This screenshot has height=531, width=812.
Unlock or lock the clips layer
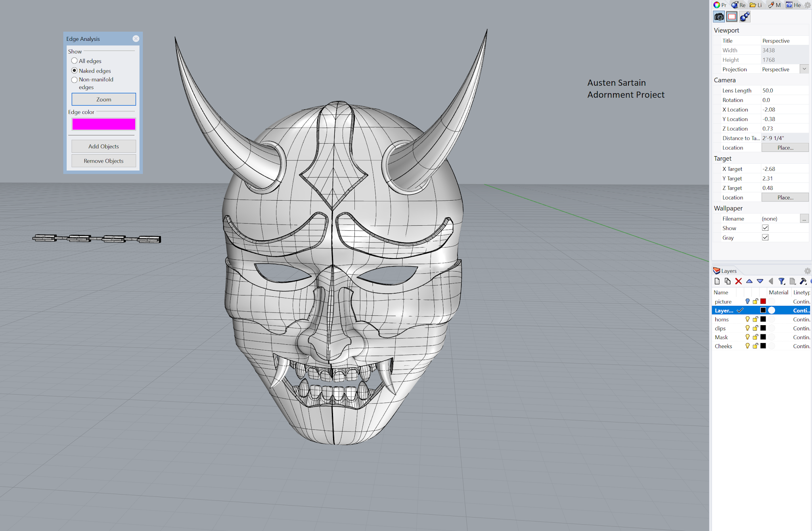(755, 328)
